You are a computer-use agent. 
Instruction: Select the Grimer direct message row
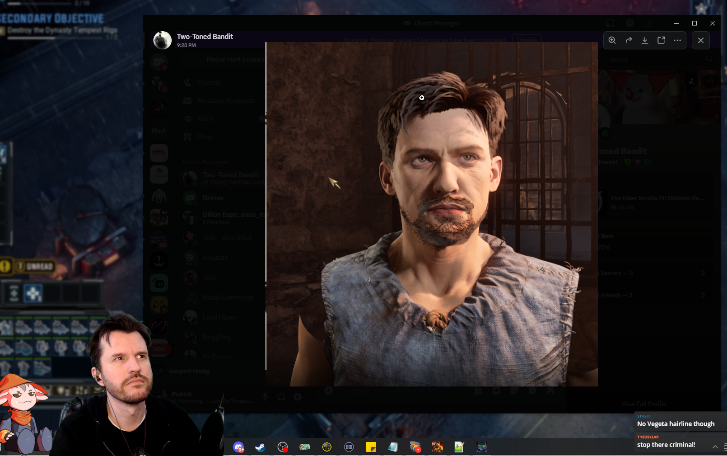coord(223,198)
